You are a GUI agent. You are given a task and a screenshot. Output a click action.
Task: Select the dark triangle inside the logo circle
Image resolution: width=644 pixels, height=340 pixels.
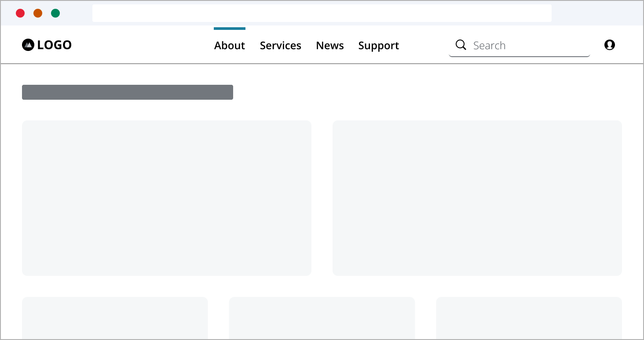pos(28,44)
